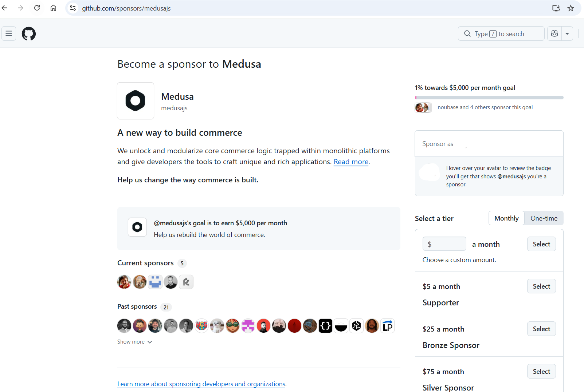
Task: Go to browser home page
Action: [53, 8]
